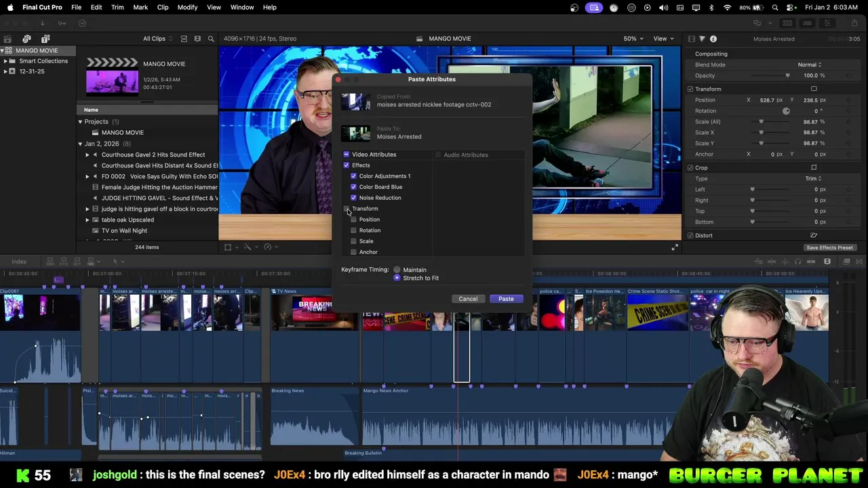Open the retiming speedometer icon under viewer

(269, 247)
